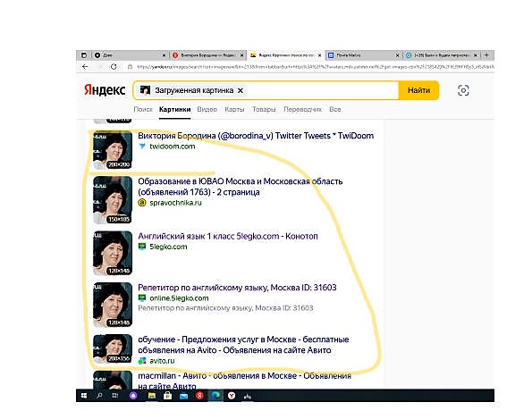Switch to the Поиск tab

(x=143, y=110)
